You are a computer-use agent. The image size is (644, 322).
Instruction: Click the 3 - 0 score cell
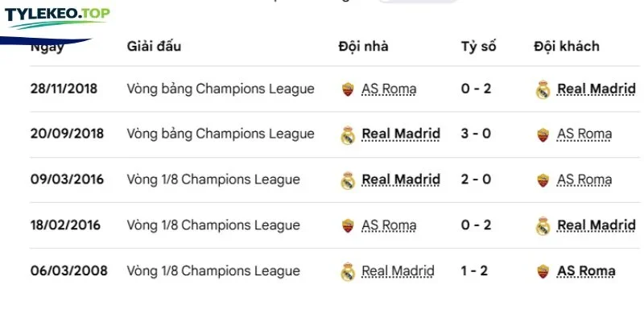(476, 134)
